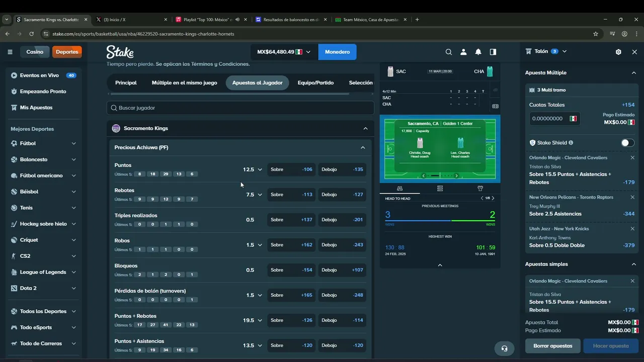The width and height of the screenshot is (644, 362).
Task: Select Sobre -113 for Rebotes
Action: coord(291,195)
